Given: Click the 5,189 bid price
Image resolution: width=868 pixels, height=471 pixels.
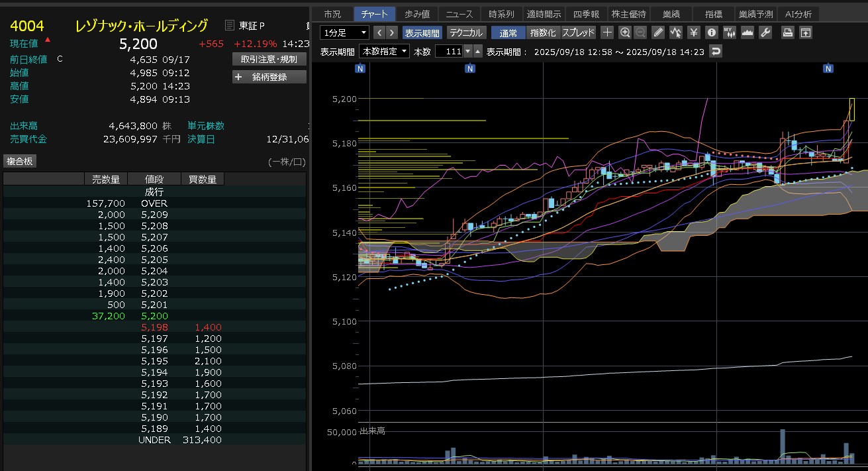Looking at the screenshot, I should pos(154,429).
